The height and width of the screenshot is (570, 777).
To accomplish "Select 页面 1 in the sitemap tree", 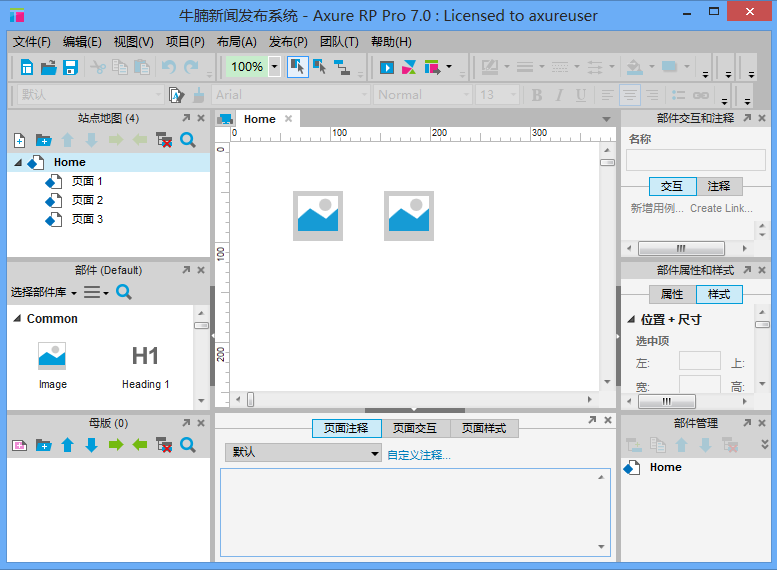I will click(x=87, y=181).
